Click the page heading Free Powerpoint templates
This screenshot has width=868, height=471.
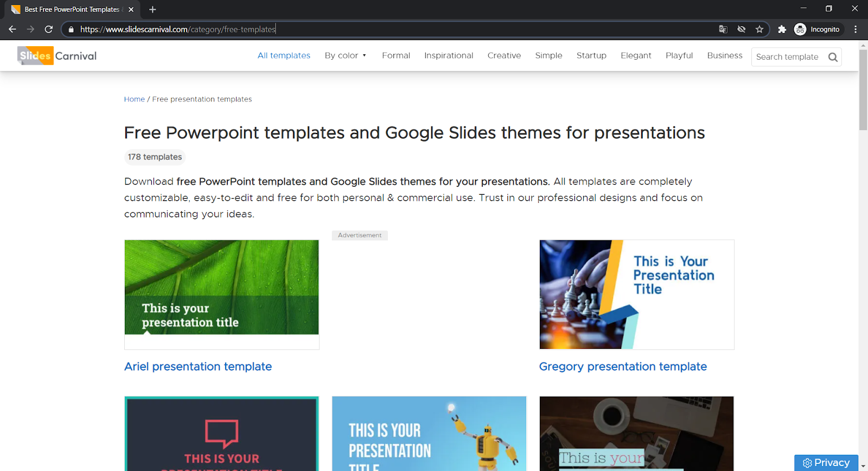click(414, 133)
